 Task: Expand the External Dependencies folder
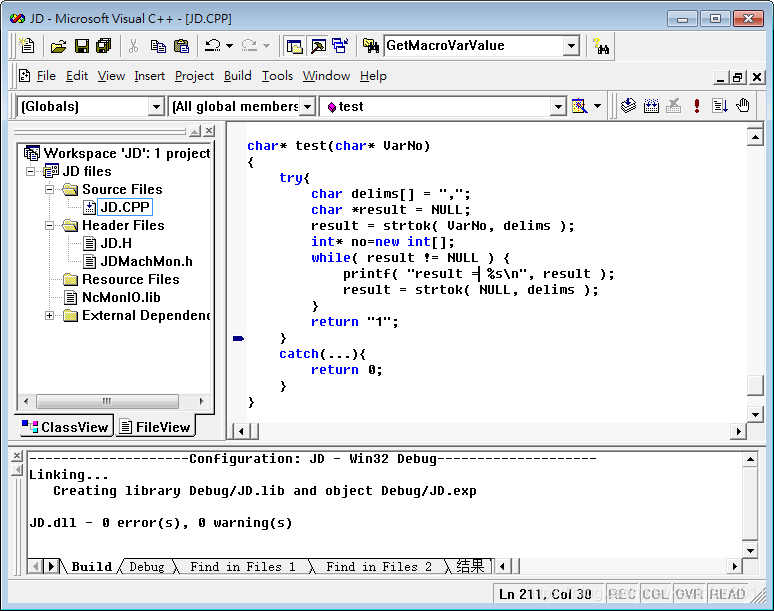click(49, 315)
